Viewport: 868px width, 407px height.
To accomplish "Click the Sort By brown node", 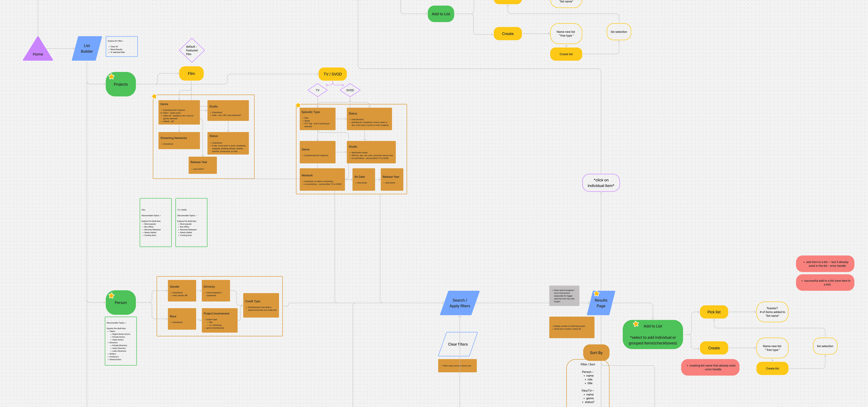I will tap(596, 353).
